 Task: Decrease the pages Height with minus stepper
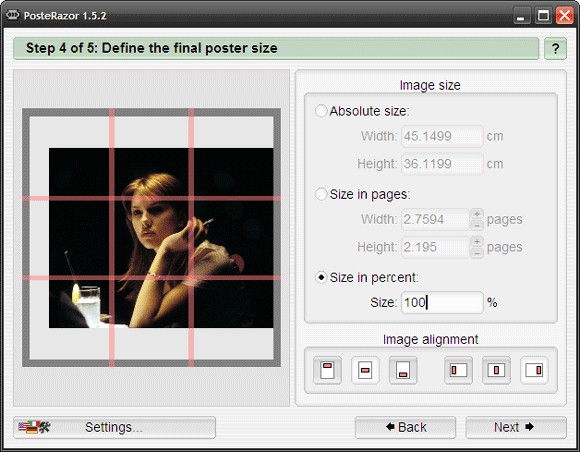(477, 253)
